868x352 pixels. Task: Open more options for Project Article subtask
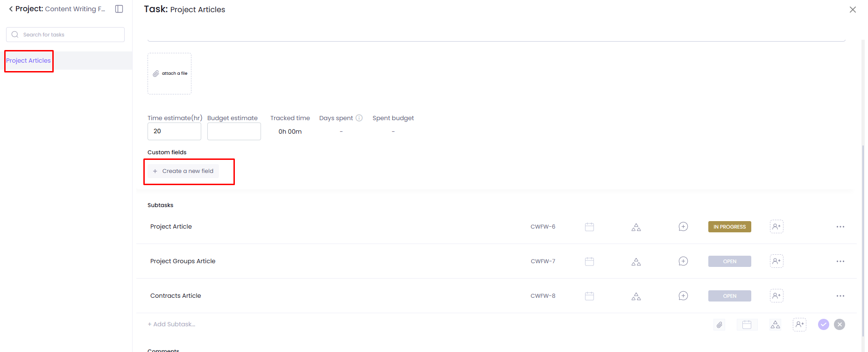840,227
